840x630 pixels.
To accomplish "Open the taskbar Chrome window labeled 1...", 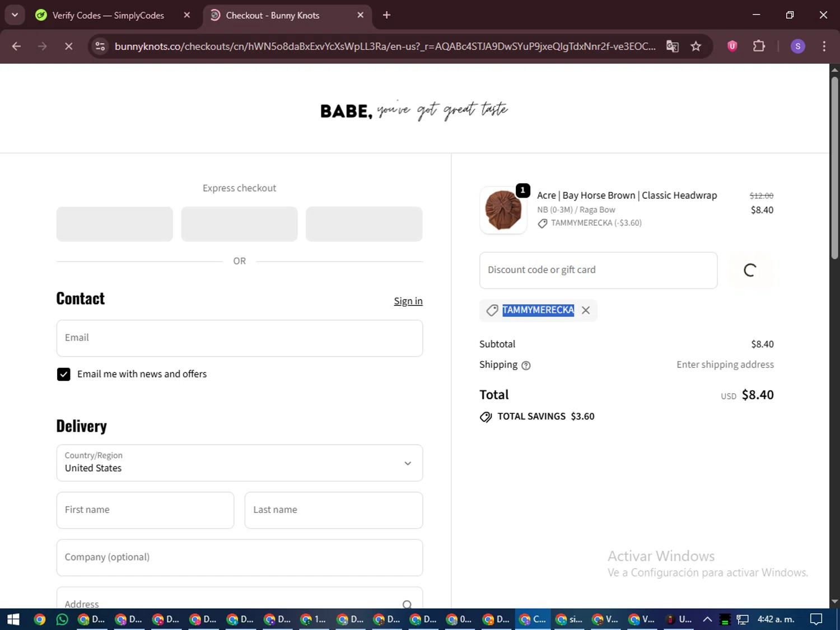I will (x=314, y=619).
